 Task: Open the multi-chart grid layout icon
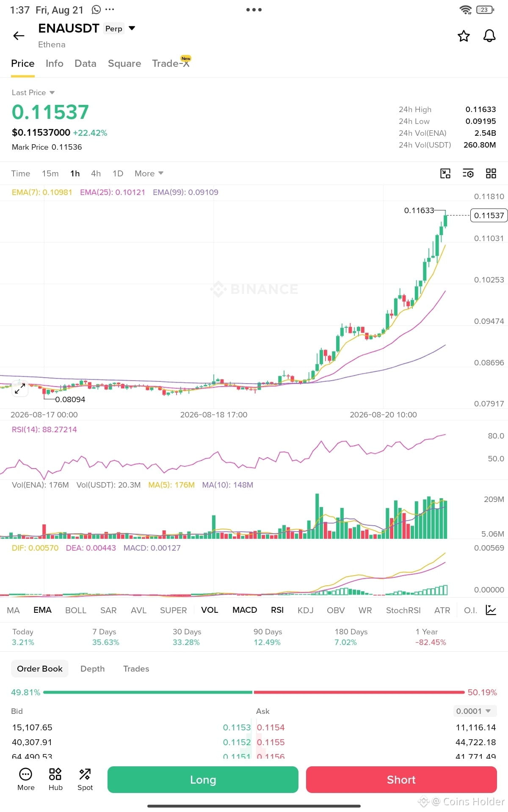(491, 173)
